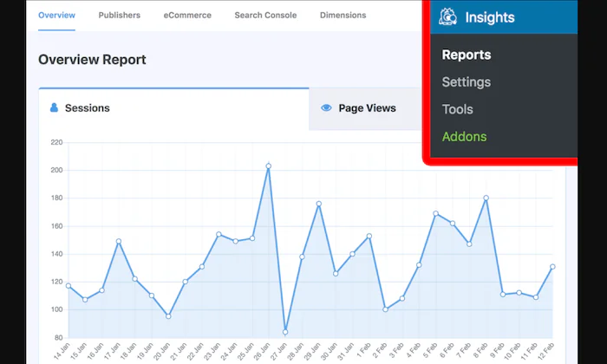Click the 14 Jan data point
The width and height of the screenshot is (607, 364).
(69, 285)
